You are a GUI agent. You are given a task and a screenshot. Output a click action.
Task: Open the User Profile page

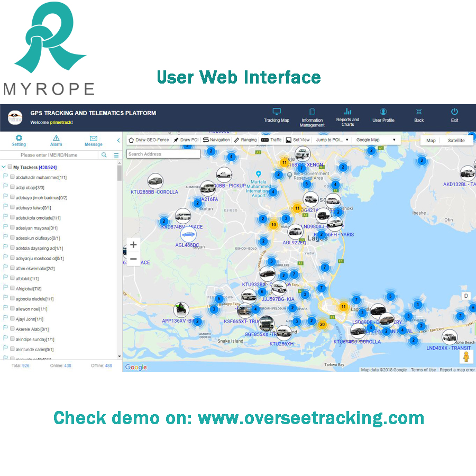383,115
